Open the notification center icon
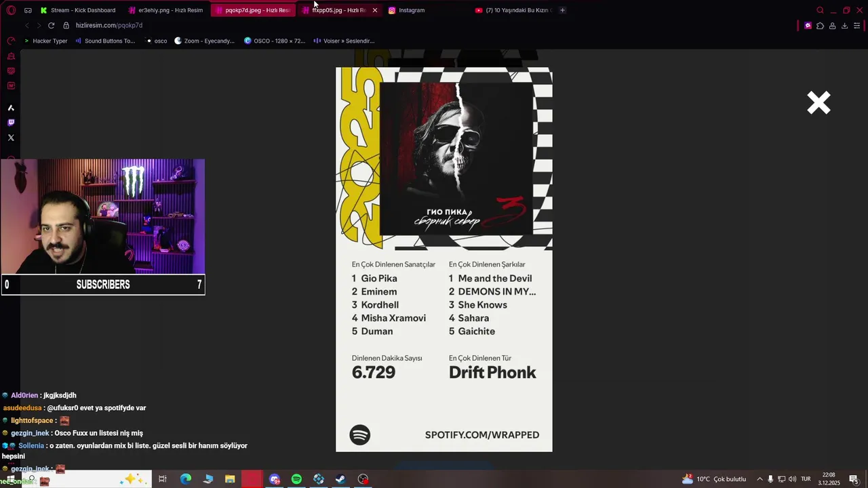Viewport: 868px width, 488px height. click(854, 479)
